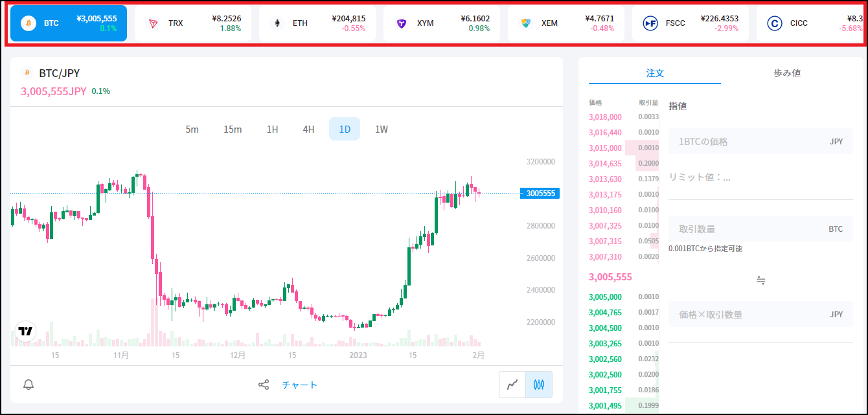The width and height of the screenshot is (868, 415).
Task: Click the share icon beside チャート
Action: [x=264, y=385]
